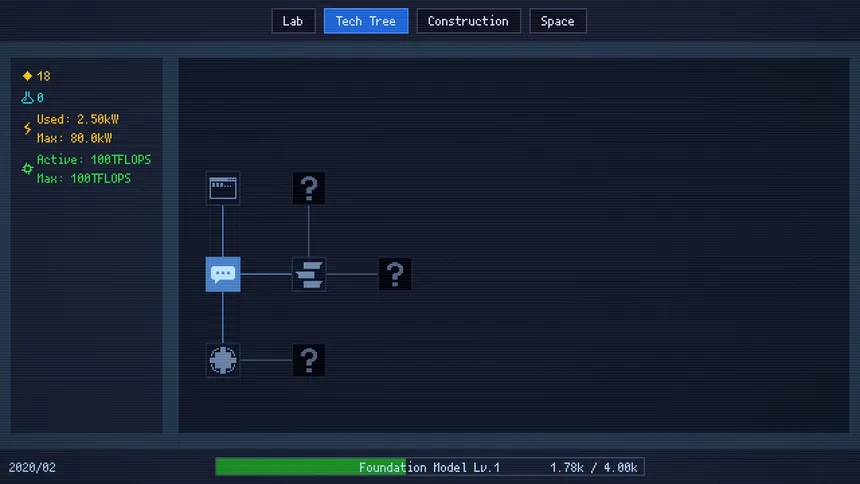Switch to the Lab tab

[x=293, y=21]
